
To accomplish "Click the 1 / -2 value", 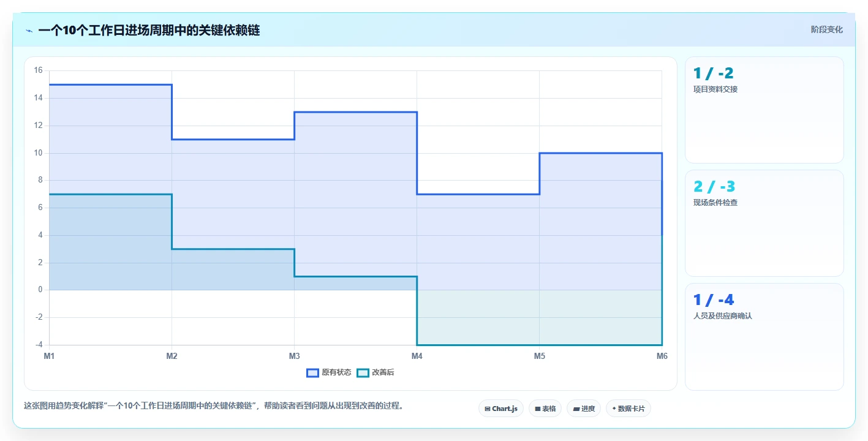I will point(714,73).
